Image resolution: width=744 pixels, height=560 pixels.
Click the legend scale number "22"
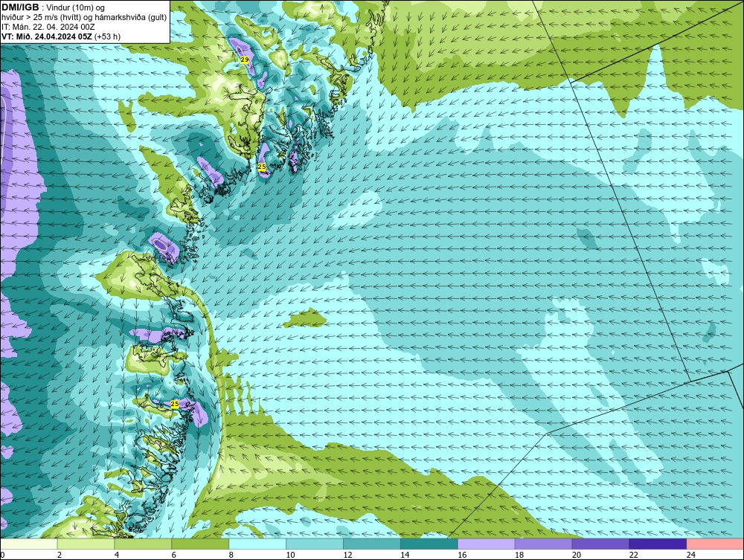[x=634, y=555]
